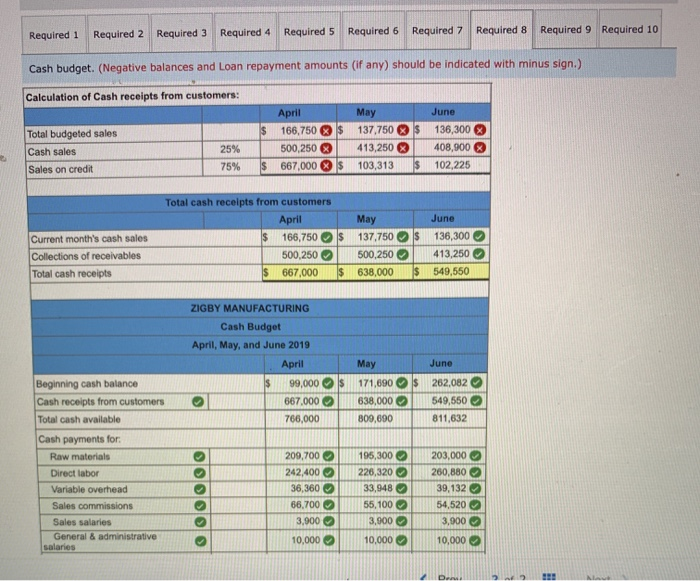
Task: Click green check beside May beginning cash balance 171,690
Action: click(402, 383)
